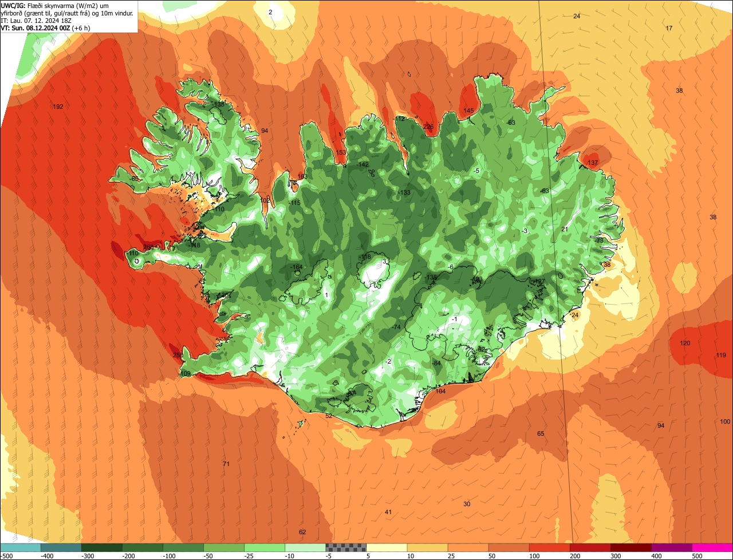Click the legend swatch between -400 and -300
733x560 pixels.
click(61, 547)
